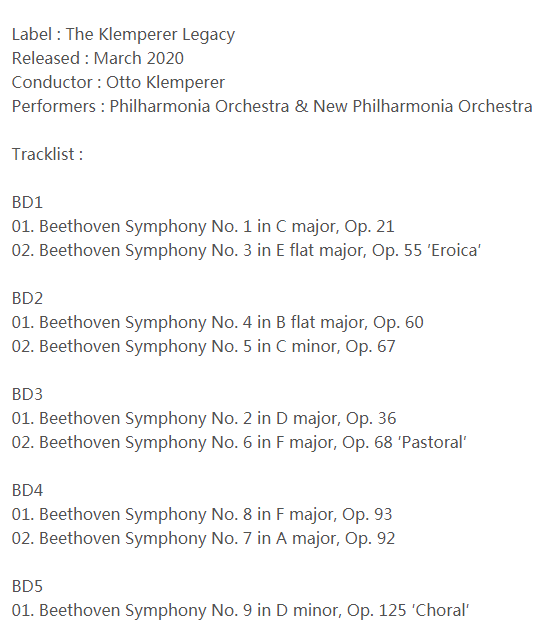544x630 pixels.
Task: Click the Performers line with Philharmonia Orchestra
Action: tap(272, 106)
